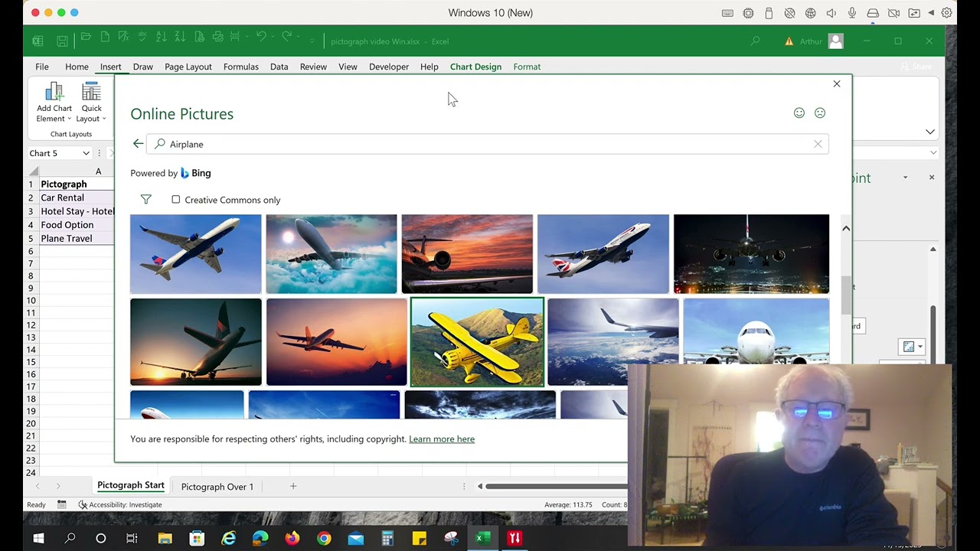Click the frowning sad-feedback face

coord(820,112)
